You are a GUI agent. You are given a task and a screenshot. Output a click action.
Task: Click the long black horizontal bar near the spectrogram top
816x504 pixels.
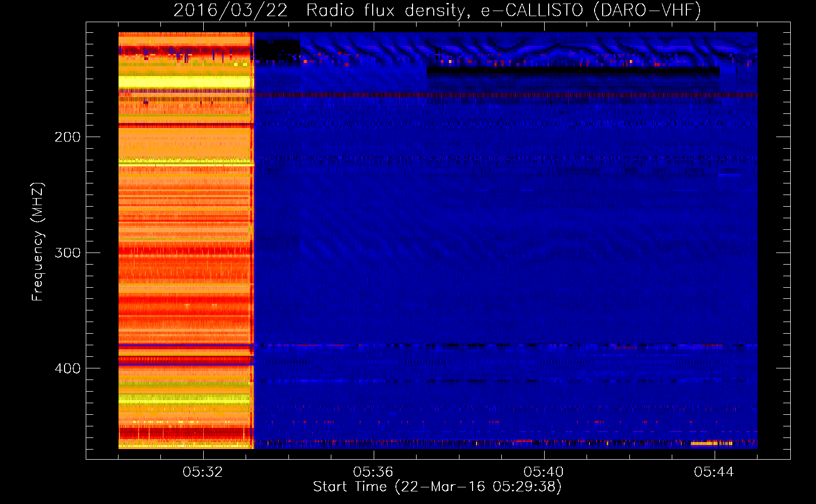[573, 72]
